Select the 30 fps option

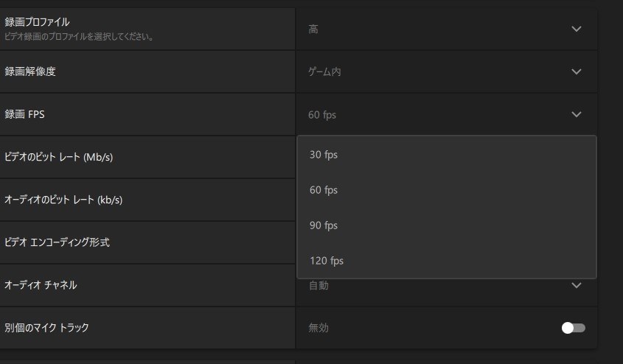pyautogui.click(x=324, y=155)
